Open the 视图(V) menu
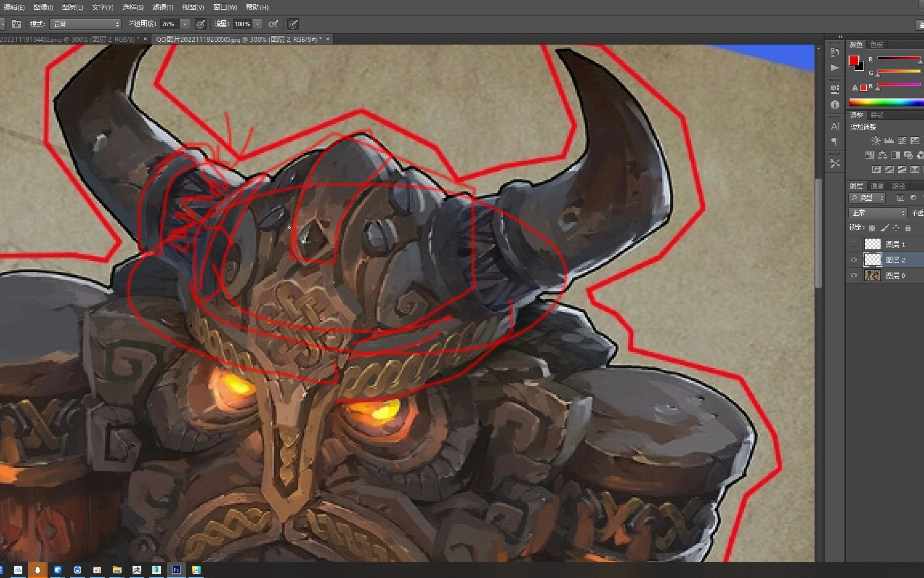The width and height of the screenshot is (924, 578). [x=193, y=7]
